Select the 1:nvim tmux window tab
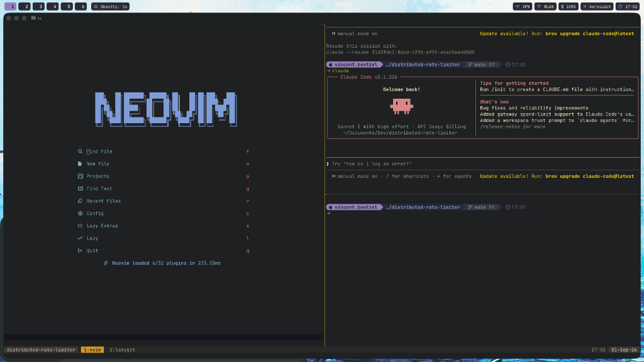644x362 pixels. 92,350
